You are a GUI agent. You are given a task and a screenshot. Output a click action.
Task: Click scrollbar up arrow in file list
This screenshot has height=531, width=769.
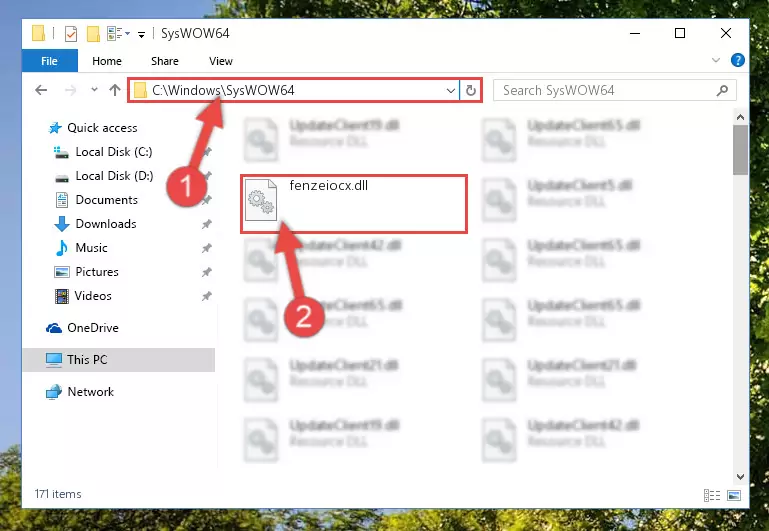click(741, 117)
